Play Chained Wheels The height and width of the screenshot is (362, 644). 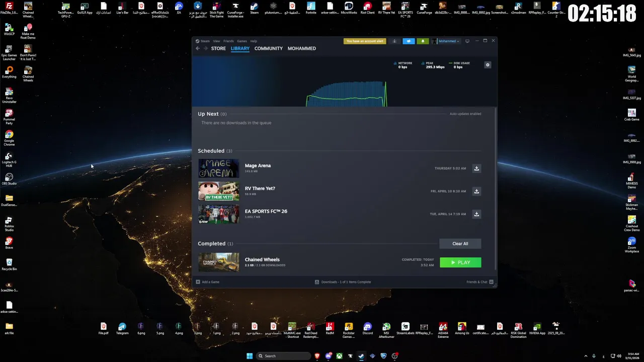pyautogui.click(x=460, y=262)
